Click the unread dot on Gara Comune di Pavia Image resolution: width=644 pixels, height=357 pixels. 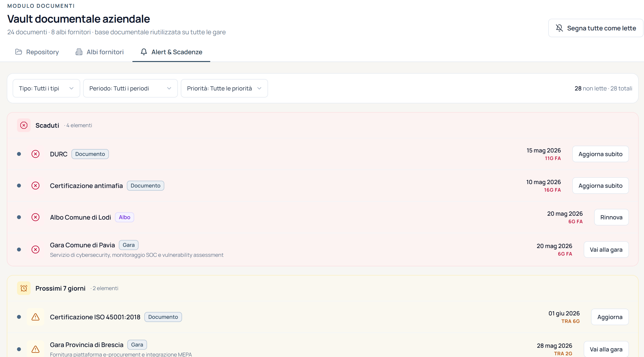pos(19,250)
